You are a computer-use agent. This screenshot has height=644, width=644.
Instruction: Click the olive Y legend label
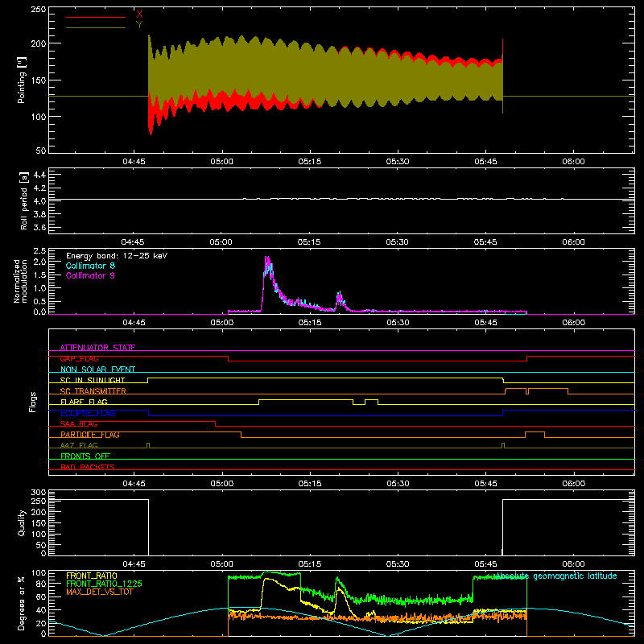(139, 25)
